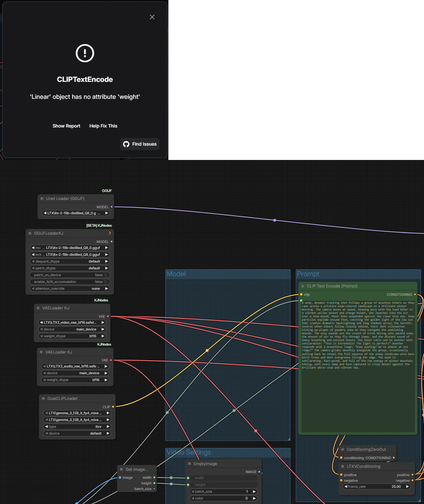Click the width output port on Get Image node
The image size is (424, 504).
point(154,478)
